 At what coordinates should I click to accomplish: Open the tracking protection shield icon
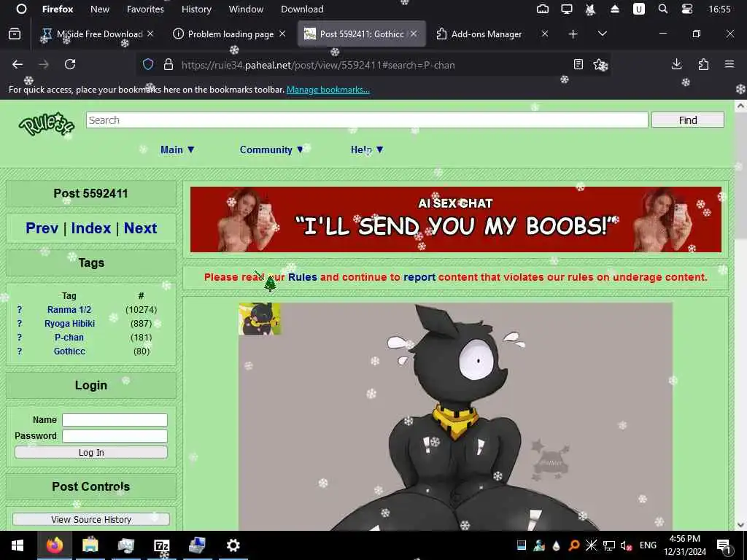148,64
